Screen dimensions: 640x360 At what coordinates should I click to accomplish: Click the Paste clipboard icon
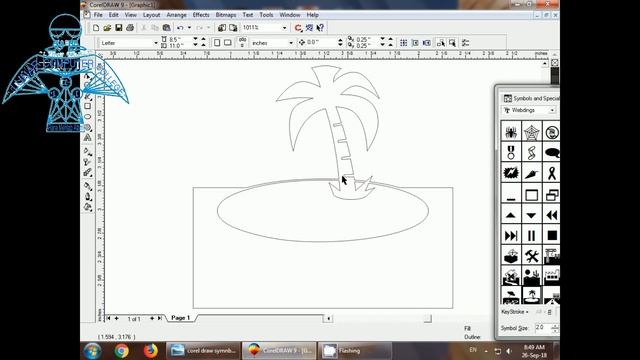click(x=167, y=28)
